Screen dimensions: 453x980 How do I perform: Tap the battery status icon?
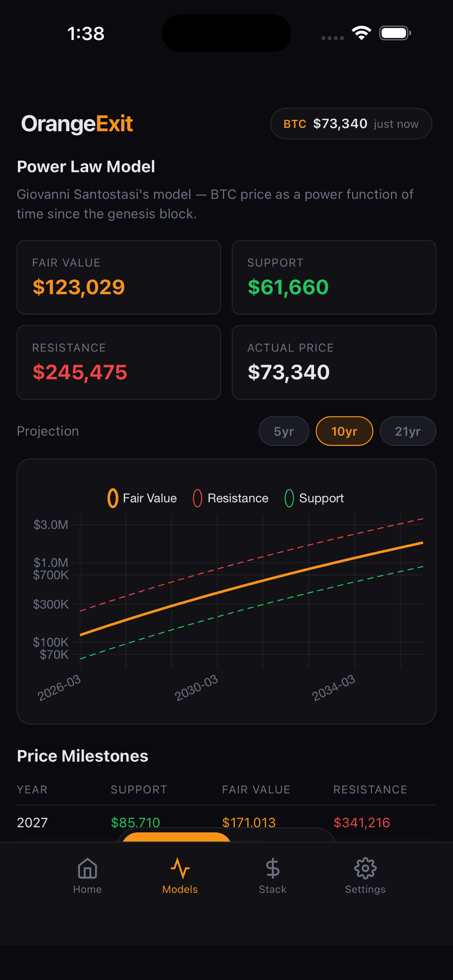(x=395, y=33)
